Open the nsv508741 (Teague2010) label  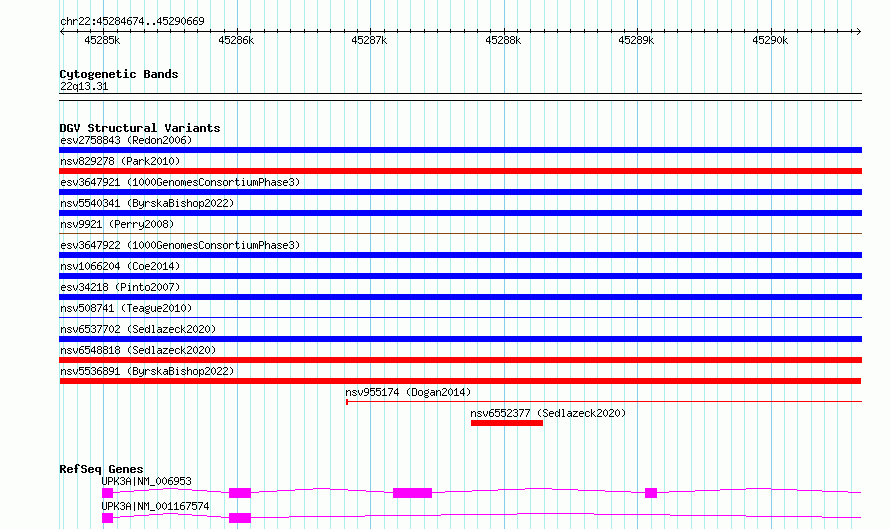click(x=126, y=308)
